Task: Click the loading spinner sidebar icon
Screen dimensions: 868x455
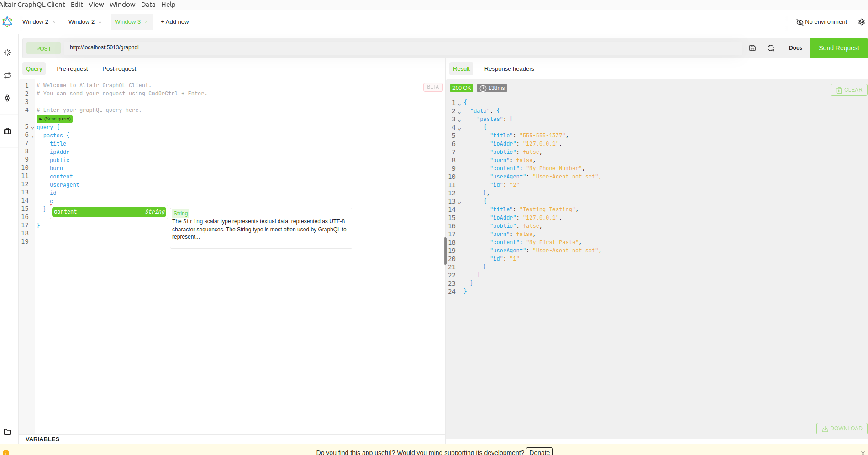Action: pyautogui.click(x=7, y=52)
